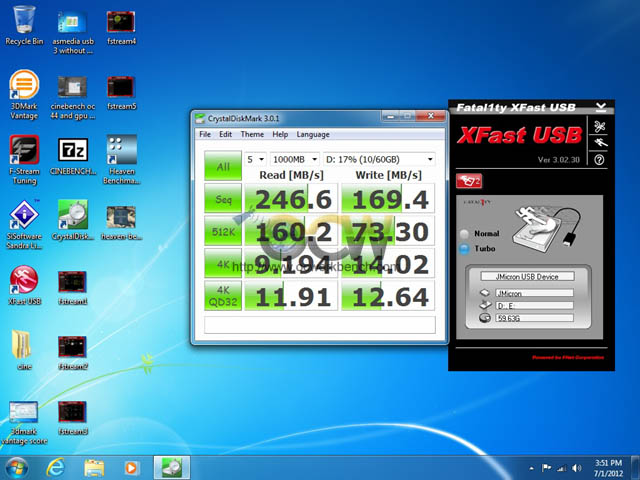This screenshot has height=480, width=640.
Task: Click the 59.63G capacity field
Action: (x=534, y=318)
